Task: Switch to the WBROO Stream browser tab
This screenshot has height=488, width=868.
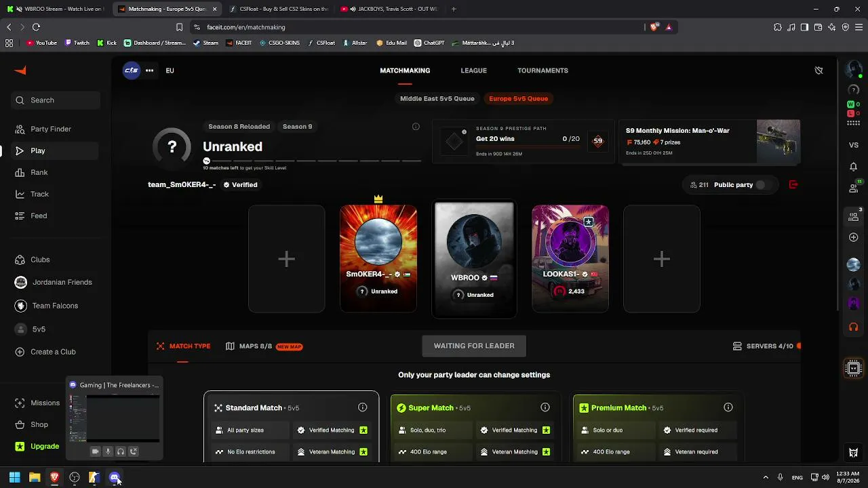Action: (x=56, y=9)
